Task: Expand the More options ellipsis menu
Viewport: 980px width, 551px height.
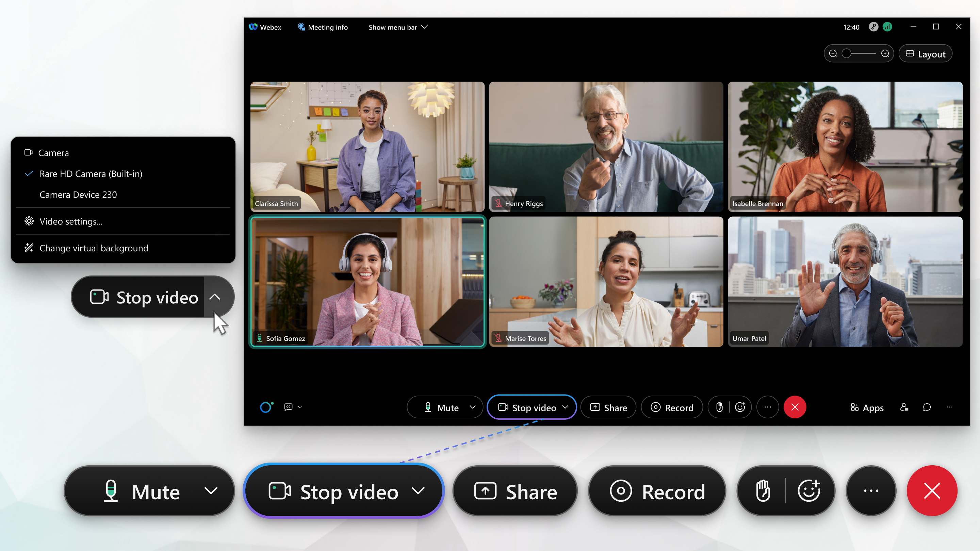Action: click(767, 407)
